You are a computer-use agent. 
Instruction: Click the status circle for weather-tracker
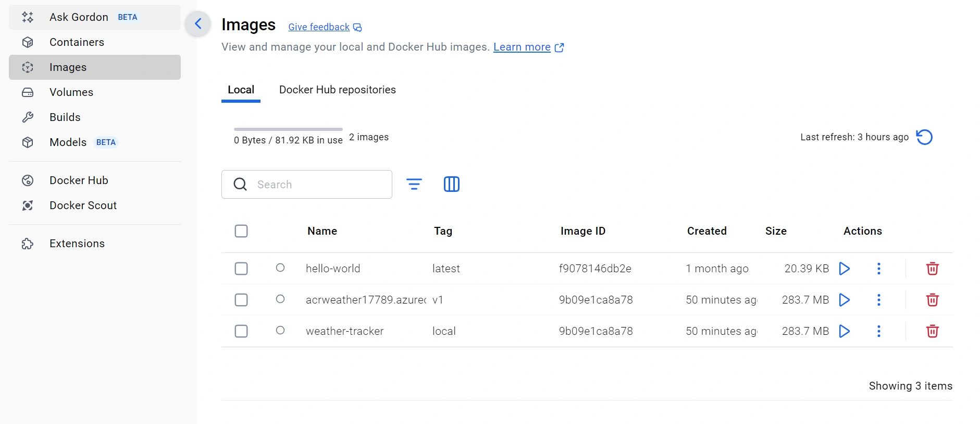tap(280, 330)
